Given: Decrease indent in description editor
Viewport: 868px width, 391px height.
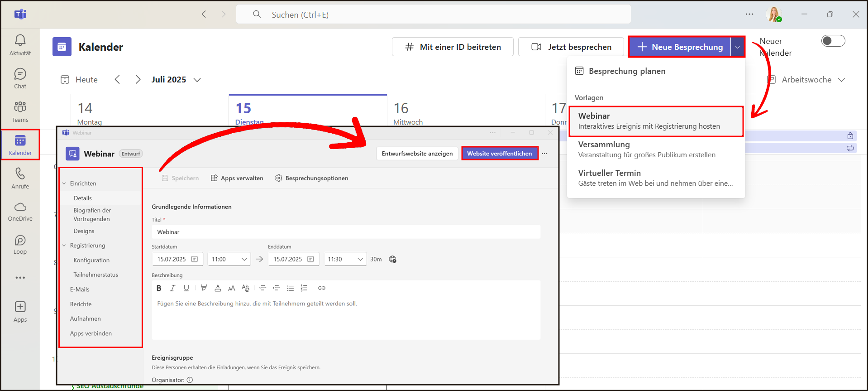Looking at the screenshot, I should (x=262, y=288).
